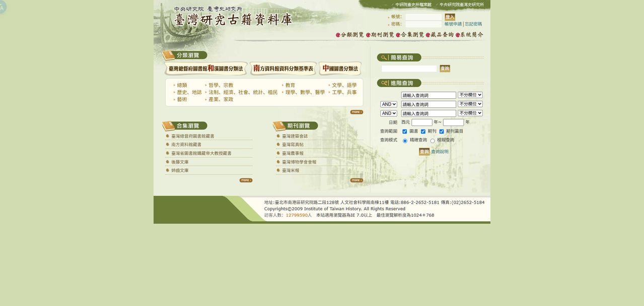The width and height of the screenshot is (644, 306).
Task: Click the third 請輸入查詢詞 input field
Action: coord(428,113)
